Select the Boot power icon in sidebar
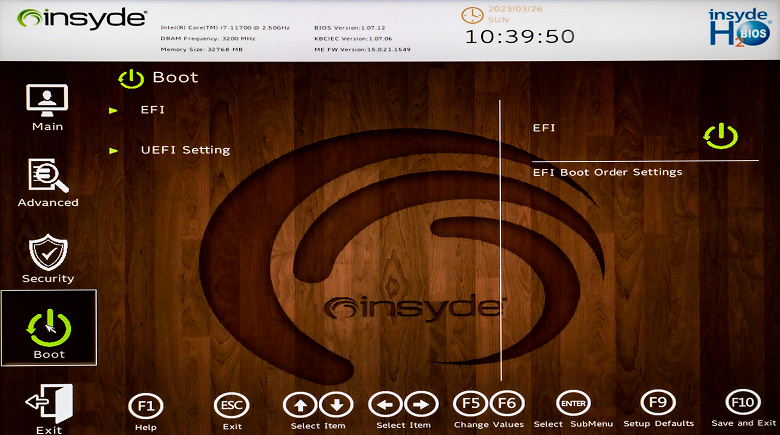This screenshot has height=435, width=780. 49,327
